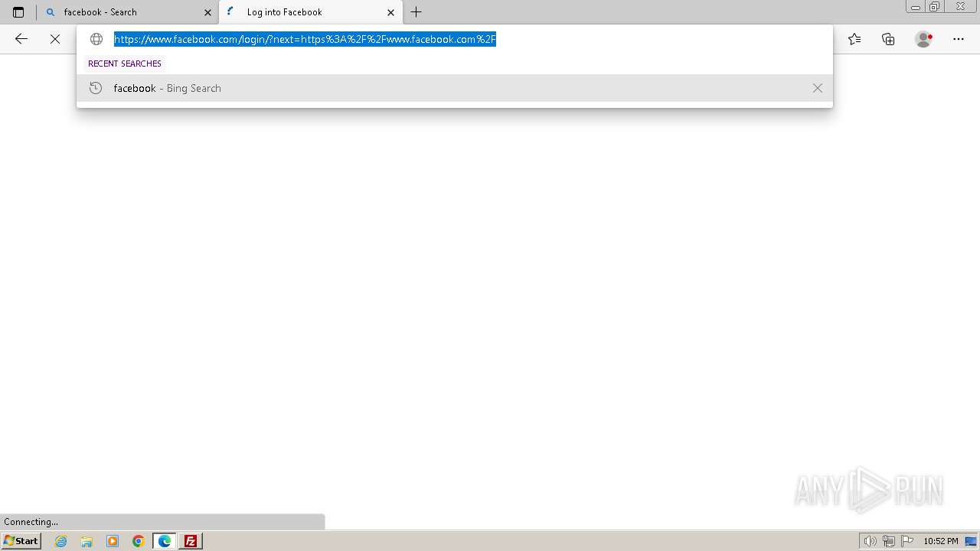Click the network tray icon
Image resolution: width=980 pixels, height=551 pixels.
(889, 541)
